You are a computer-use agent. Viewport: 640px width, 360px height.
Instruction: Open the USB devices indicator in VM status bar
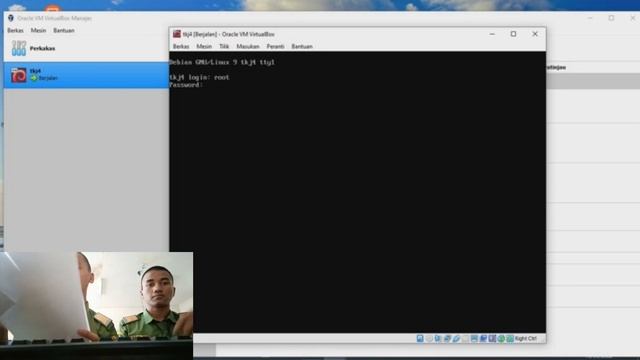click(x=456, y=338)
